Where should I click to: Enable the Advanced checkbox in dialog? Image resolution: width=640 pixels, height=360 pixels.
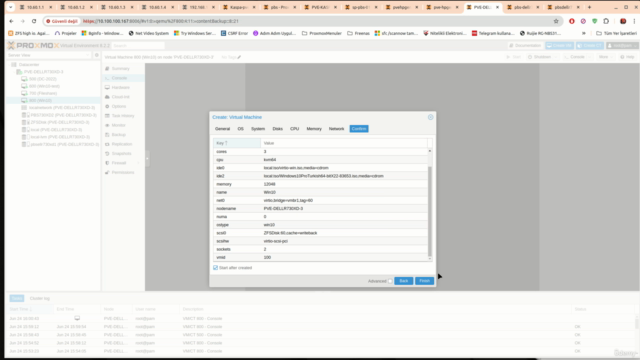coord(390,281)
